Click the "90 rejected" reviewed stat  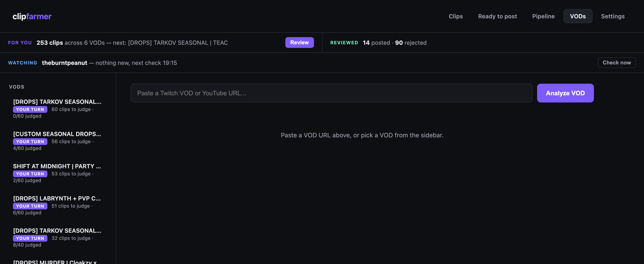point(411,43)
